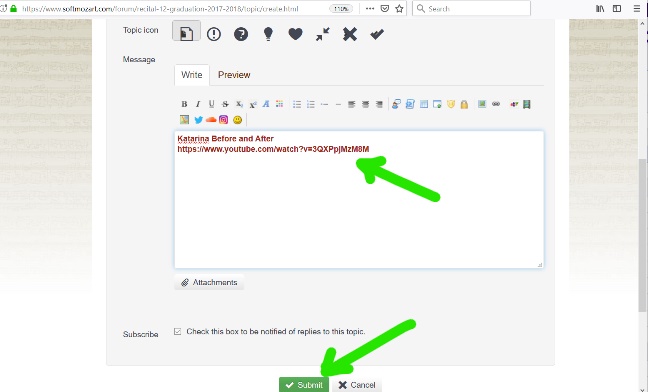Insert SoundCloud embed icon
Image resolution: width=648 pixels, height=392 pixels.
coord(211,120)
